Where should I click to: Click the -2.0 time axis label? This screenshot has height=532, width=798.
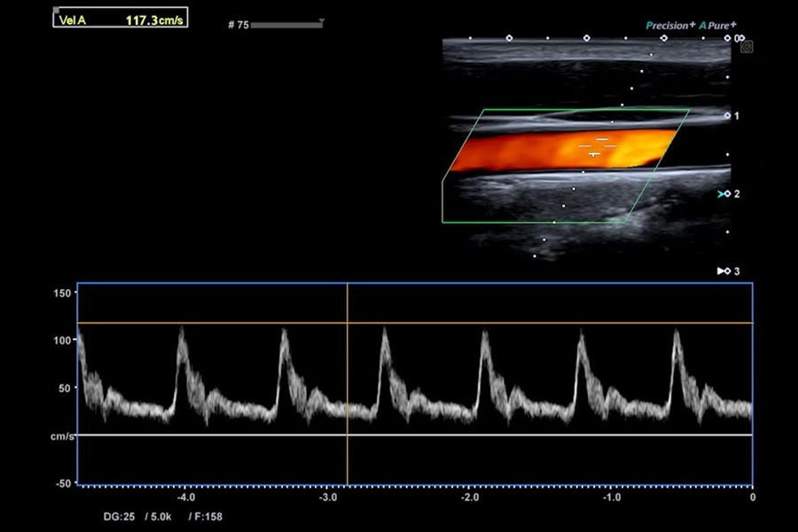(x=470, y=497)
